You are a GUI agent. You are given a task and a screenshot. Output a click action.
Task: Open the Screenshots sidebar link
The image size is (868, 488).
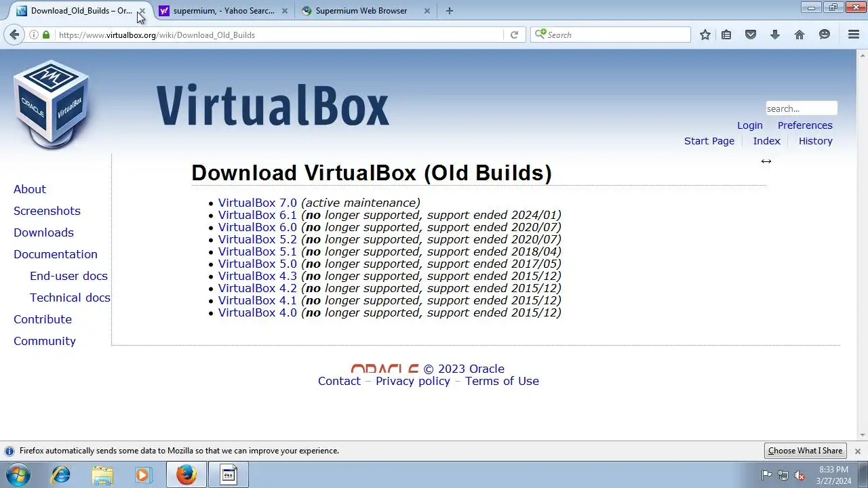click(47, 211)
